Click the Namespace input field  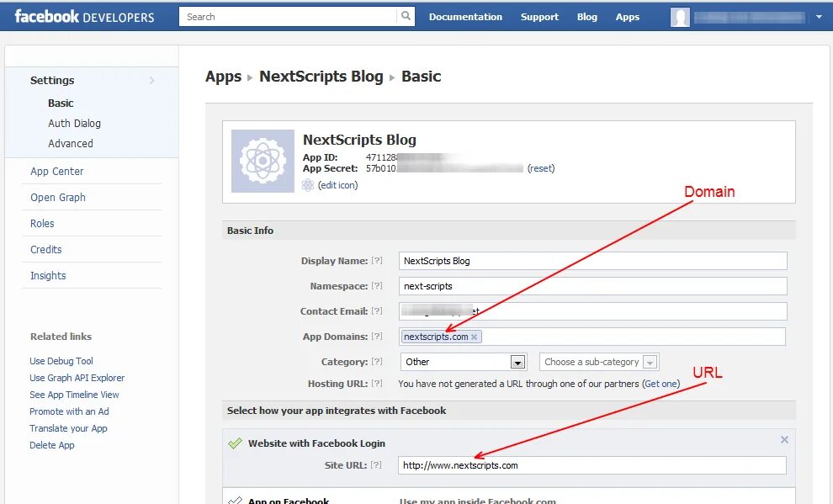coord(593,286)
